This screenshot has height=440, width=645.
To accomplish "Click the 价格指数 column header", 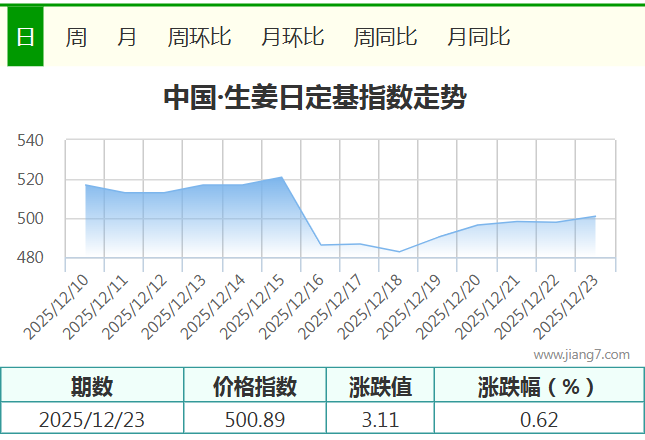I will [x=255, y=386].
